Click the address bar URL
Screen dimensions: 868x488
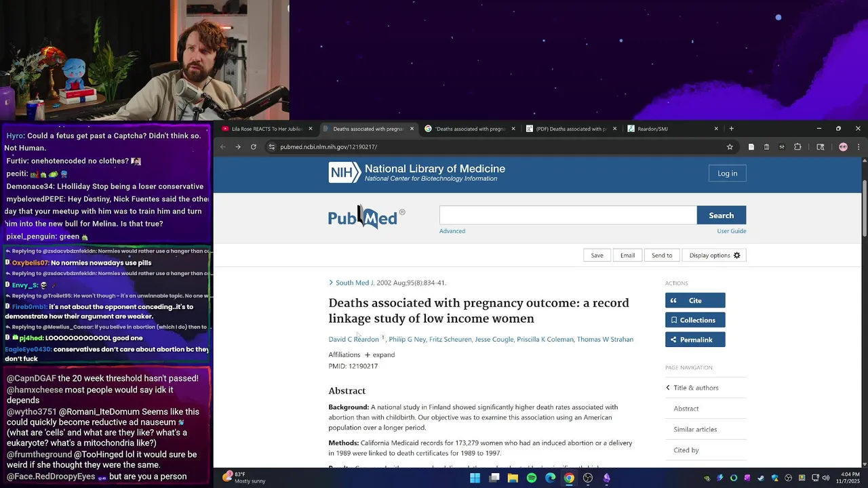point(329,146)
